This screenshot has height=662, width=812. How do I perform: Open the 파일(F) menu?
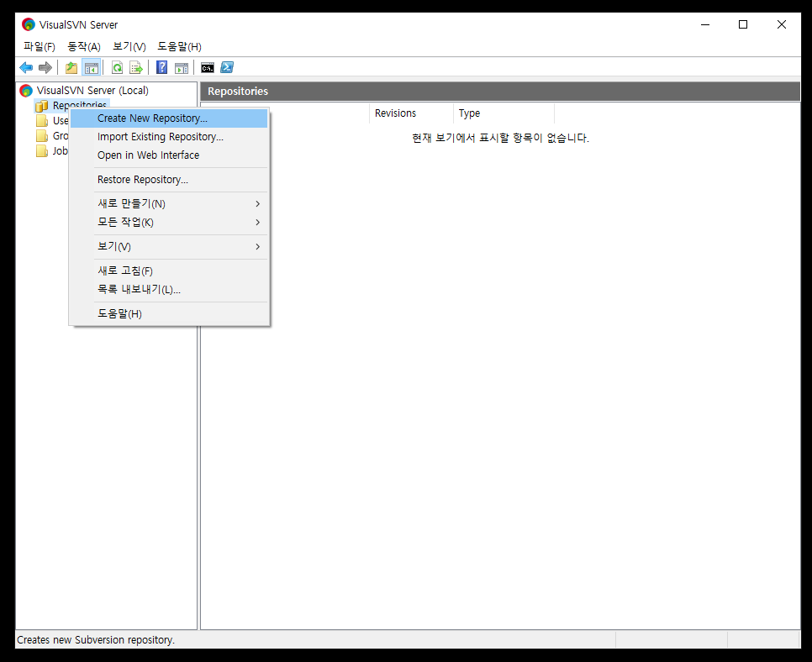point(40,46)
